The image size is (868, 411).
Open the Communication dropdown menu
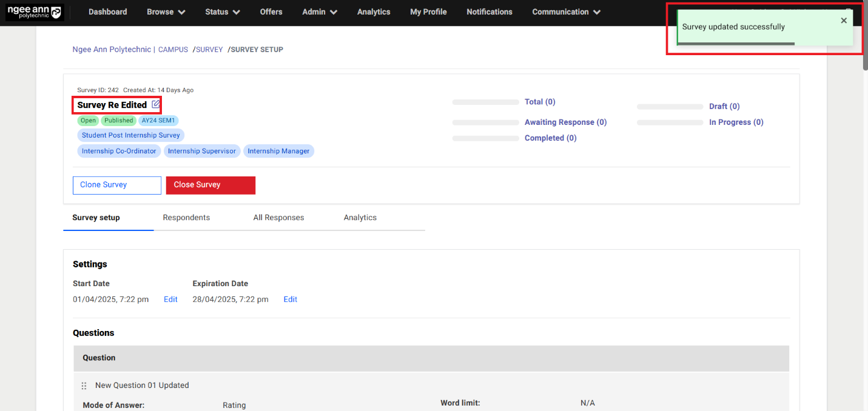tap(566, 12)
